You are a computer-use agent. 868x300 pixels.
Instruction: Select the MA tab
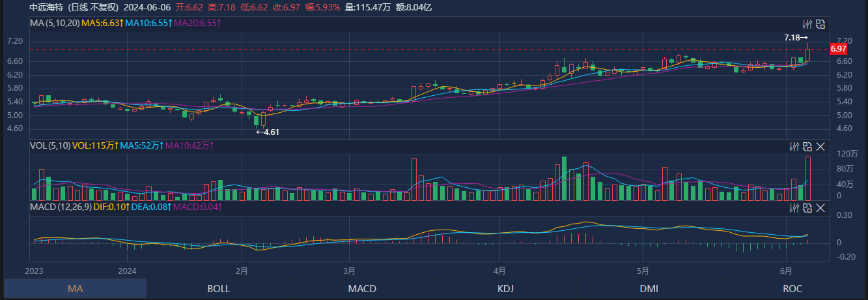[x=75, y=288]
